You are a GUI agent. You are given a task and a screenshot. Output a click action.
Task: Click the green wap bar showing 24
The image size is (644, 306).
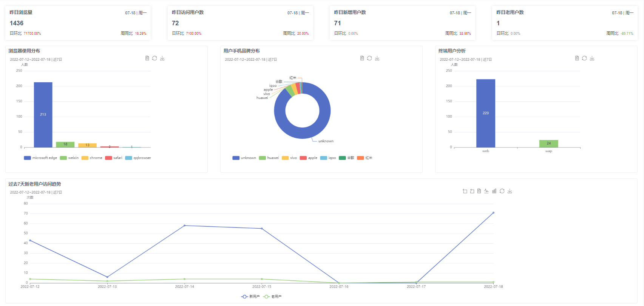pos(548,143)
